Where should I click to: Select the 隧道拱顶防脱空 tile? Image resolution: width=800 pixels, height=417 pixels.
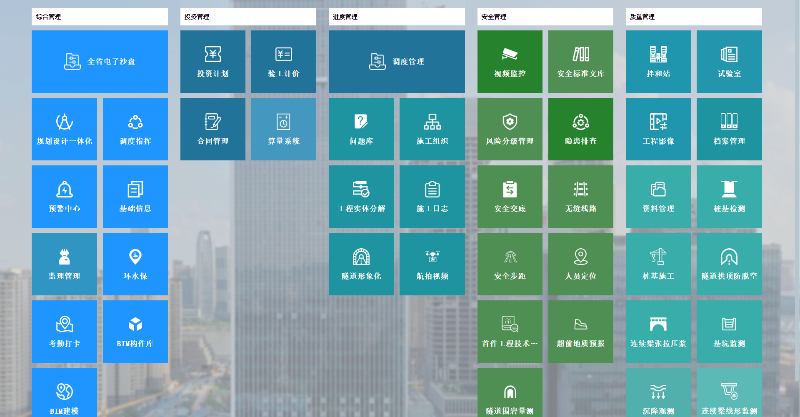[x=729, y=264]
